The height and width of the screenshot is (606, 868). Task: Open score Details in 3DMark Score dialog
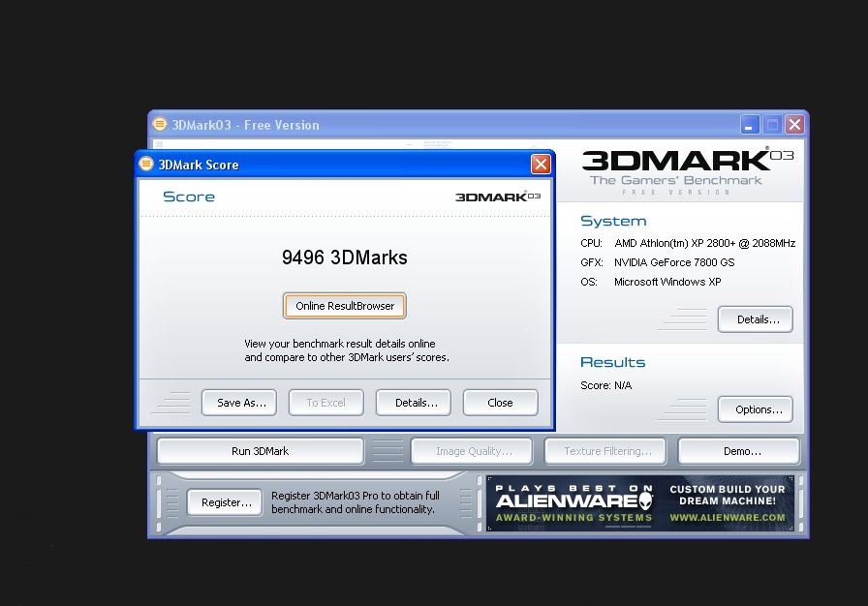tap(414, 403)
